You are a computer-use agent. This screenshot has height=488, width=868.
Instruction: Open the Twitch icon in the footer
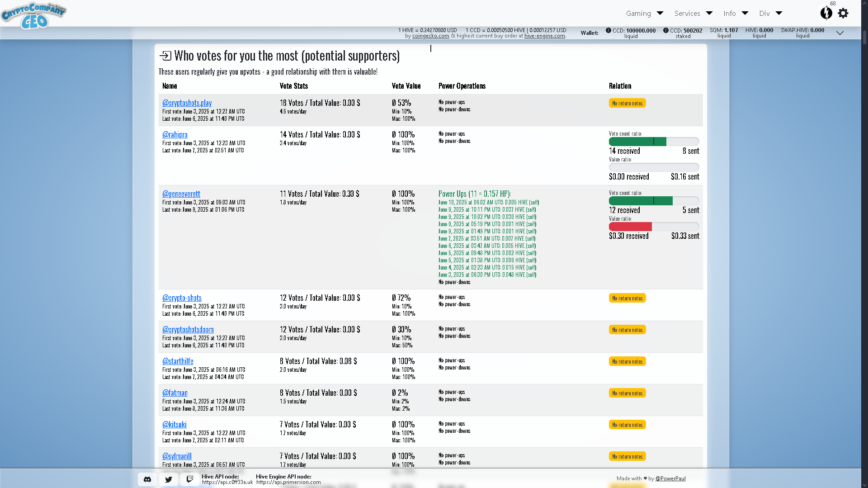click(190, 479)
